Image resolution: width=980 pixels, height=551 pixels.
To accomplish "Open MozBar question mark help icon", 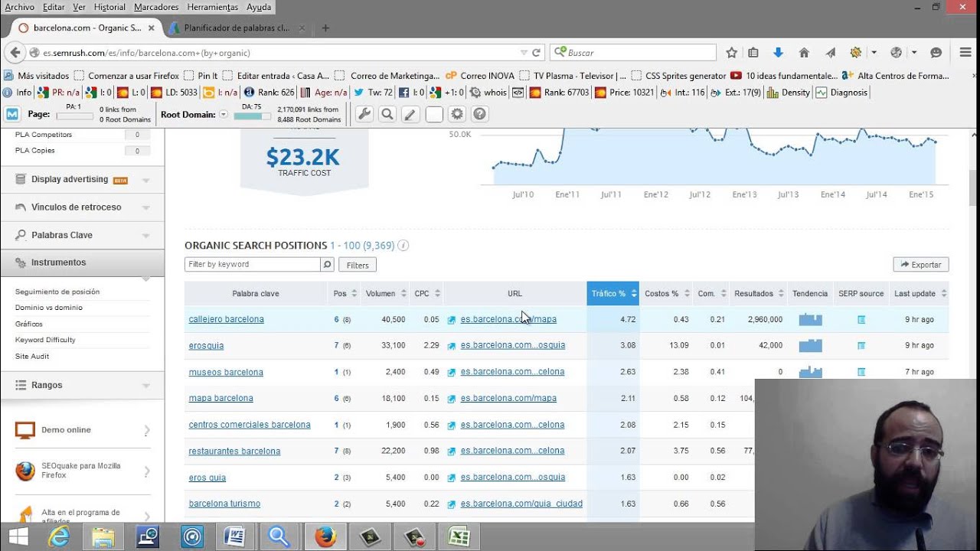I will click(480, 114).
